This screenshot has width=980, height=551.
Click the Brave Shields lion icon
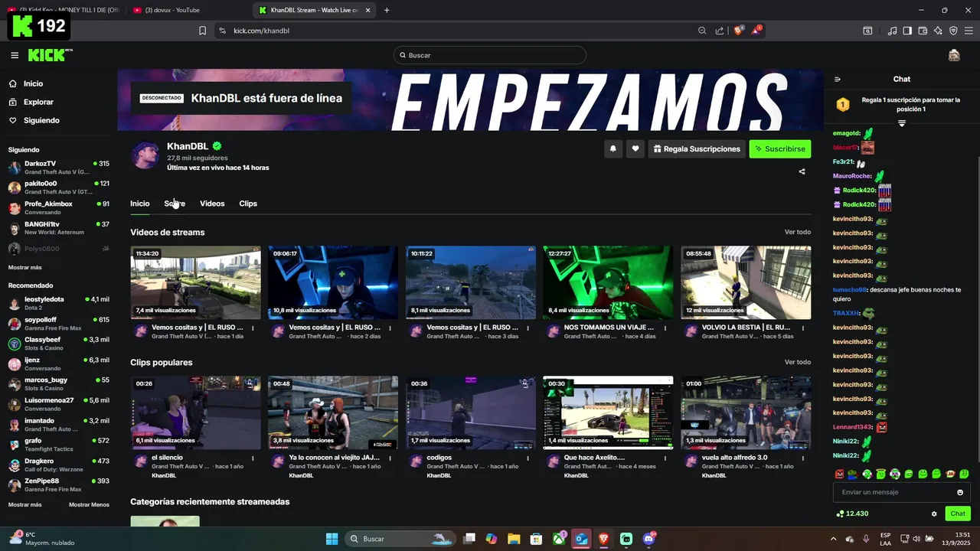tap(739, 31)
